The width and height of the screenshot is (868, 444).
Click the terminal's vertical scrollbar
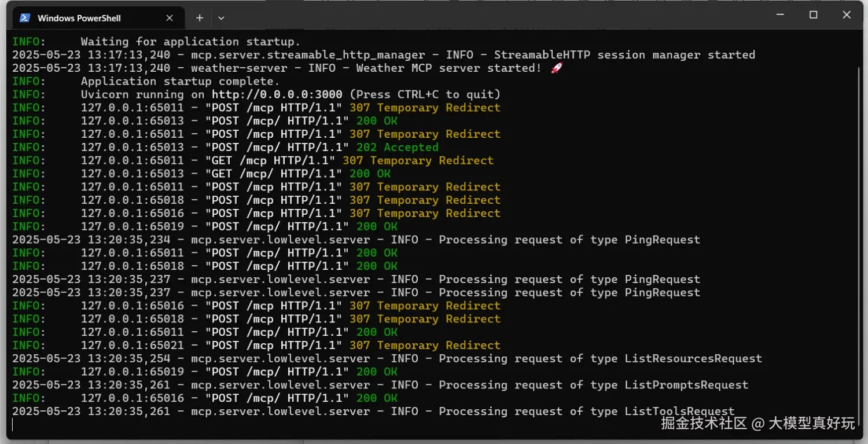point(859,232)
